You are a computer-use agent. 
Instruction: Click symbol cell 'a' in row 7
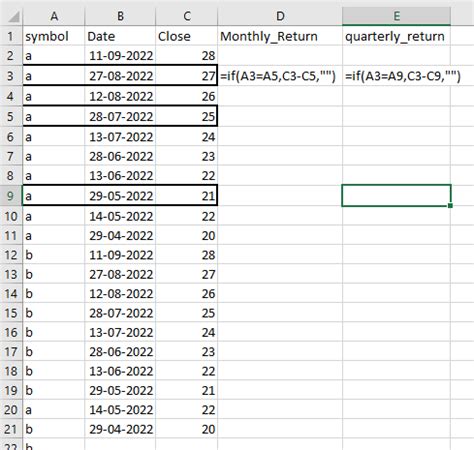pos(54,156)
